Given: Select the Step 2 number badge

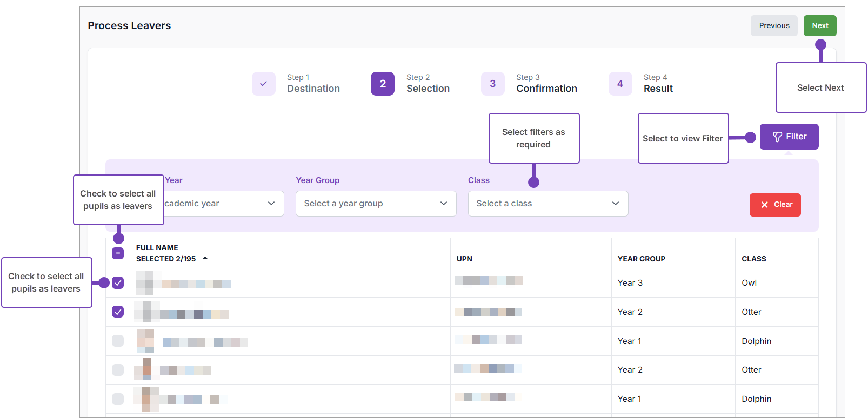Looking at the screenshot, I should (383, 84).
